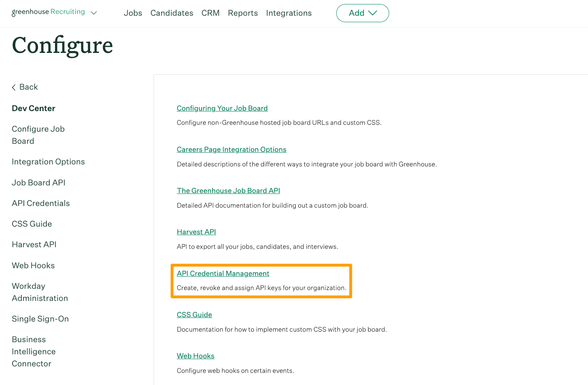The image size is (588, 385).
Task: Go to the Integrations page
Action: pos(289,13)
